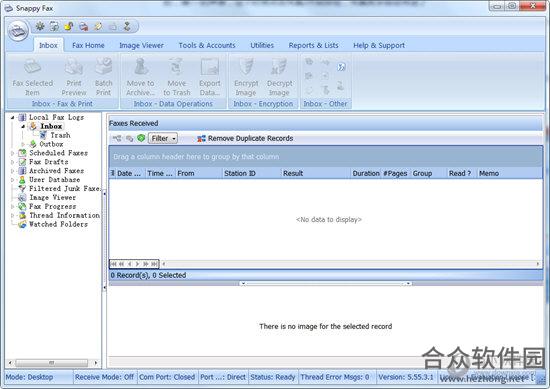
Task: Sort by the Station ID column header
Action: [251, 173]
